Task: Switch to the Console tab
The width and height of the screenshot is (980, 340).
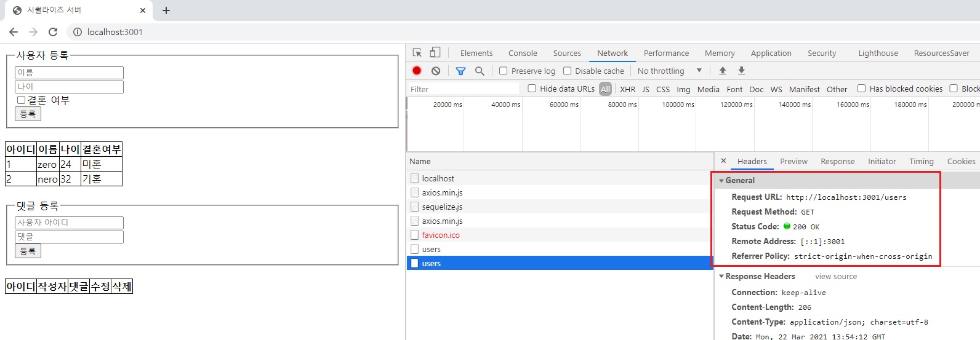Action: click(x=523, y=53)
